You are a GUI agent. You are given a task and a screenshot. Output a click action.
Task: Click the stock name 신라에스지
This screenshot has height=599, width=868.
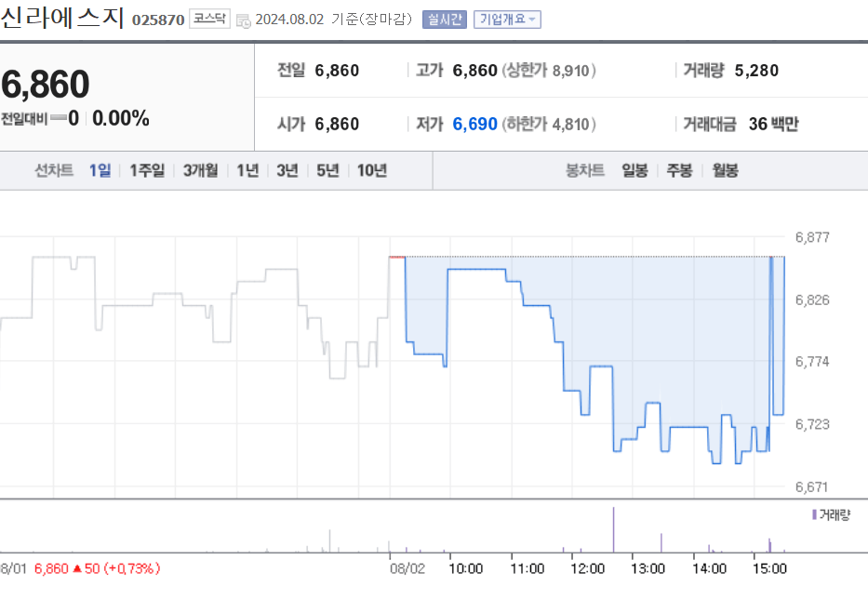[x=60, y=16]
